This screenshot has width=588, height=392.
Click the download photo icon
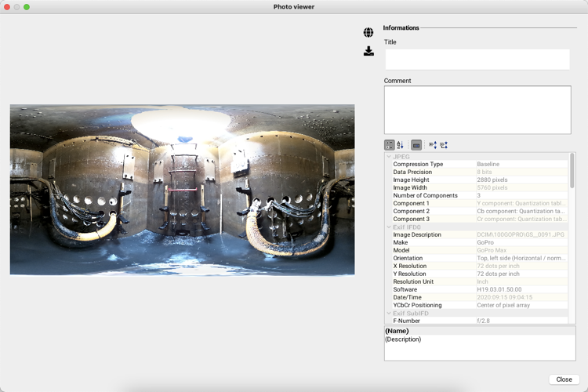click(368, 52)
